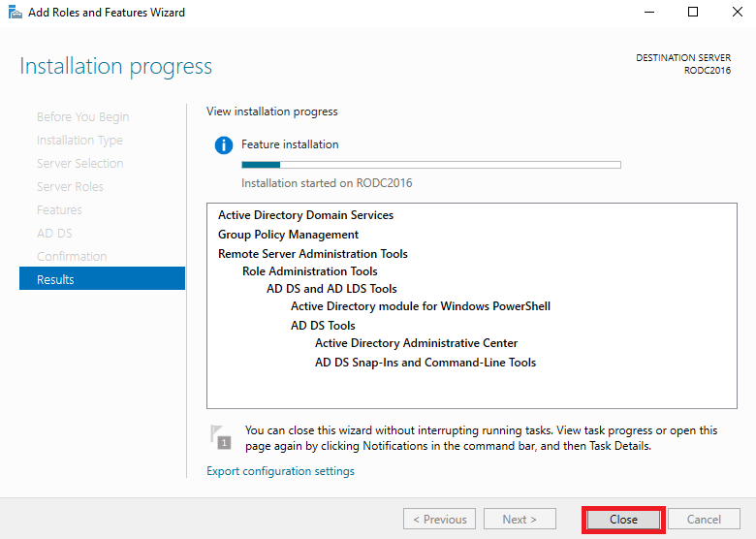Close the wizard window with the X button

tap(738, 12)
